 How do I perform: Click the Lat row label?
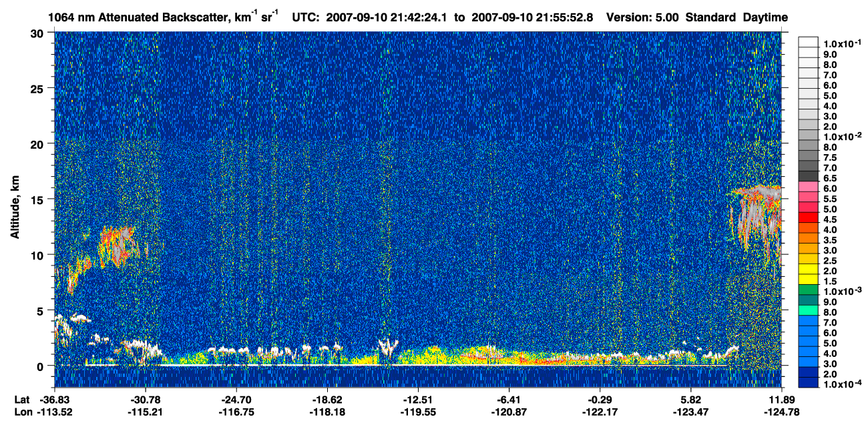[x=22, y=399]
